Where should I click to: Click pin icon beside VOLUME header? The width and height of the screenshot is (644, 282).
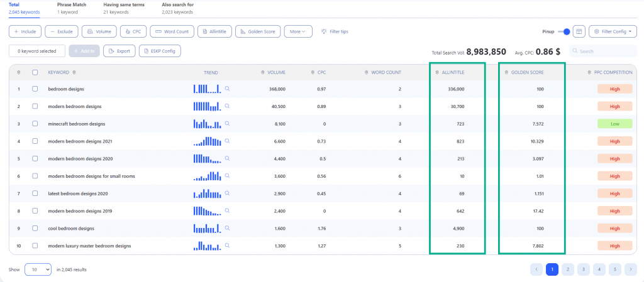point(262,73)
